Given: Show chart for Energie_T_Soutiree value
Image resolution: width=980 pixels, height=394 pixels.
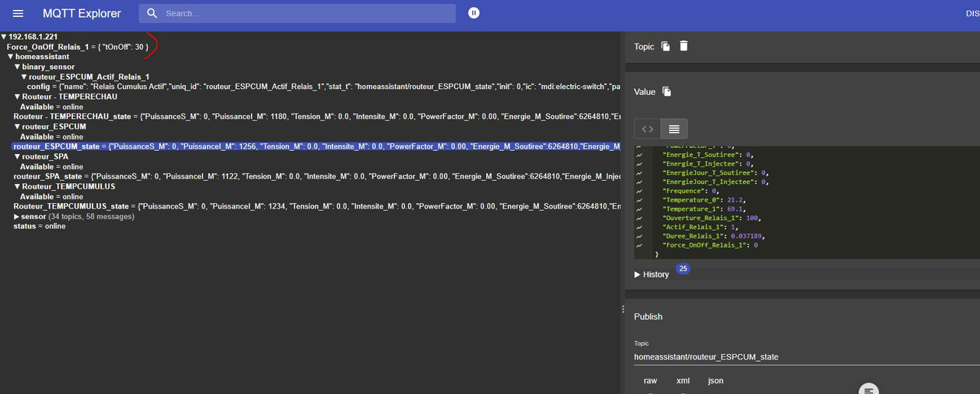Looking at the screenshot, I should (x=639, y=154).
